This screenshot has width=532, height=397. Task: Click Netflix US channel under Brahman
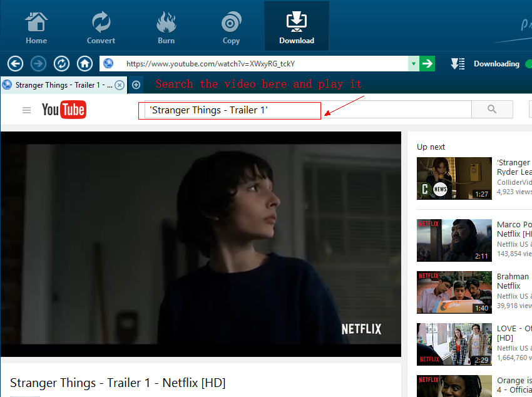click(514, 296)
